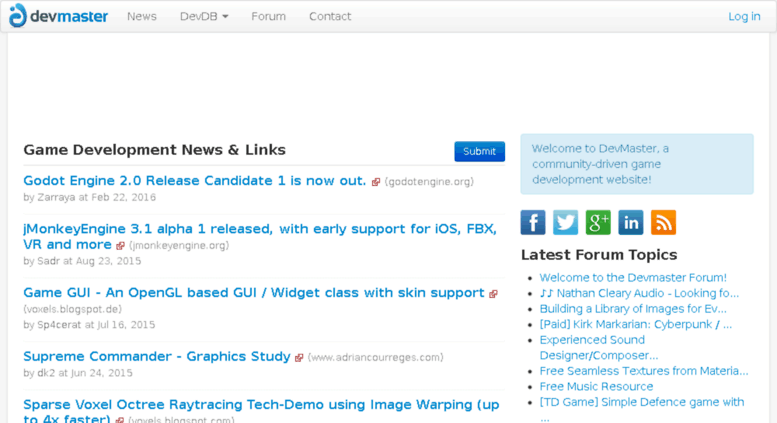The height and width of the screenshot is (423, 777).
Task: Open the Contact nav item
Action: (330, 16)
